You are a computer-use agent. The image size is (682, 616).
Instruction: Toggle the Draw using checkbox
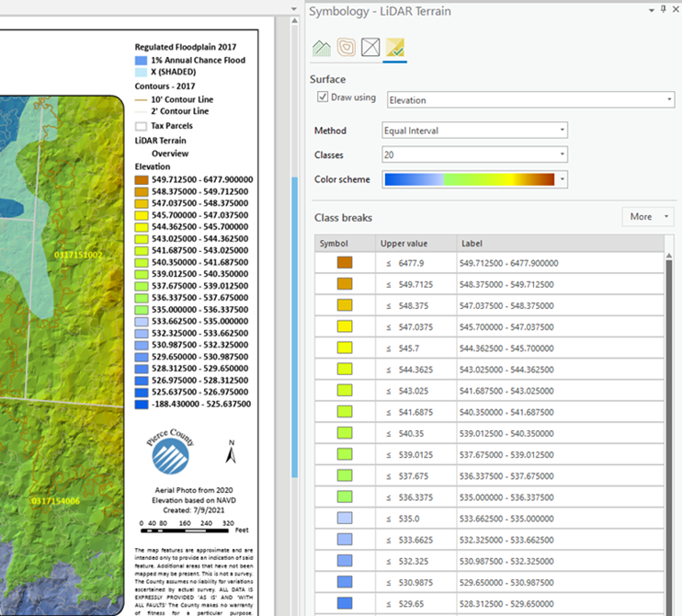[x=322, y=97]
